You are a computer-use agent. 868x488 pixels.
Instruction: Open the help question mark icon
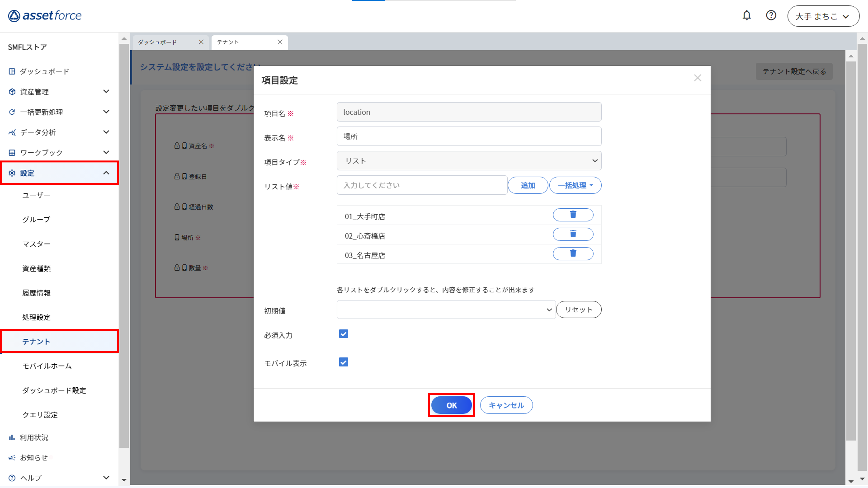coord(771,16)
